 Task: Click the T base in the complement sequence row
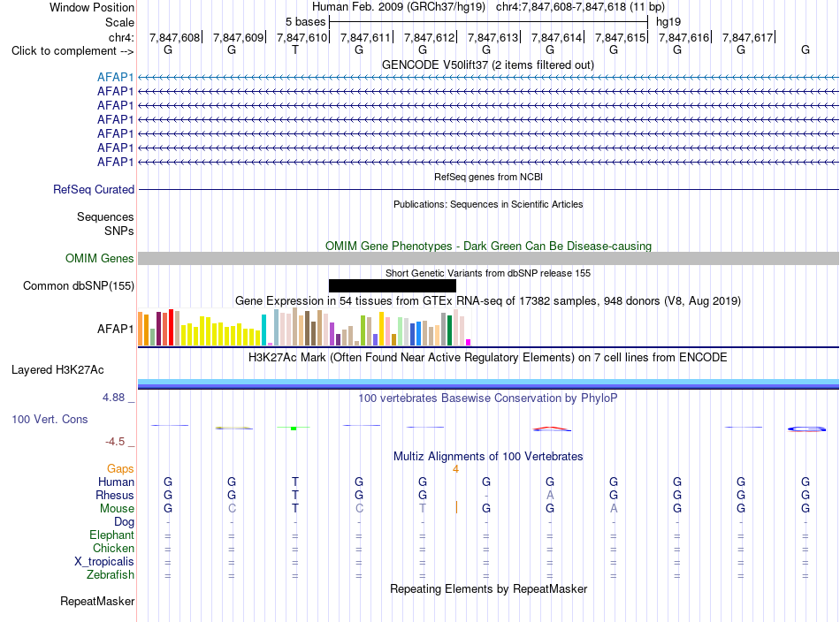coord(295,49)
